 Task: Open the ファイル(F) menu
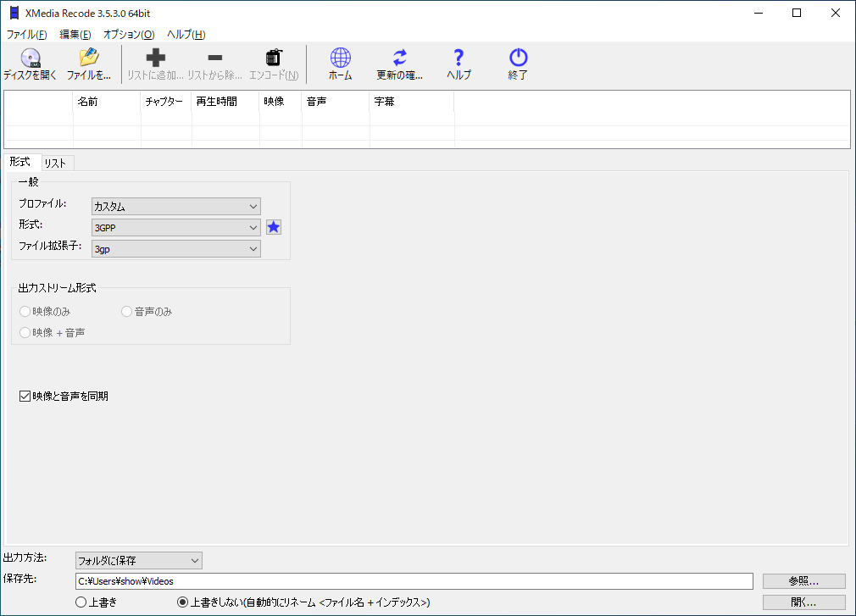[x=27, y=35]
